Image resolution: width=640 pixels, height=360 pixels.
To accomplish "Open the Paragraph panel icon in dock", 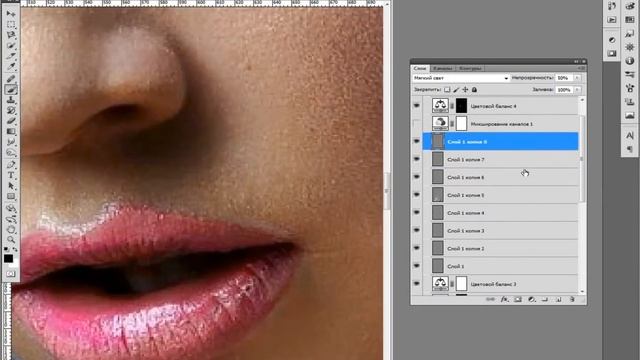I will [x=630, y=149].
